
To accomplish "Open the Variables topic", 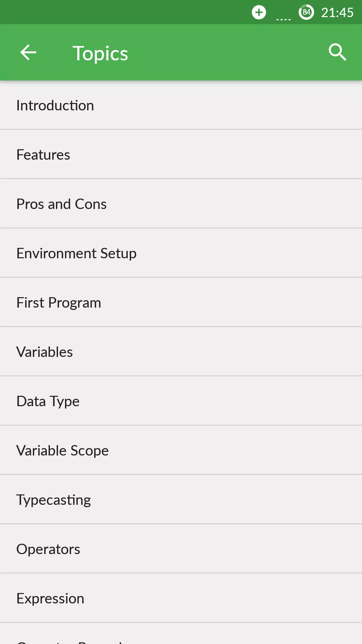I will [181, 352].
